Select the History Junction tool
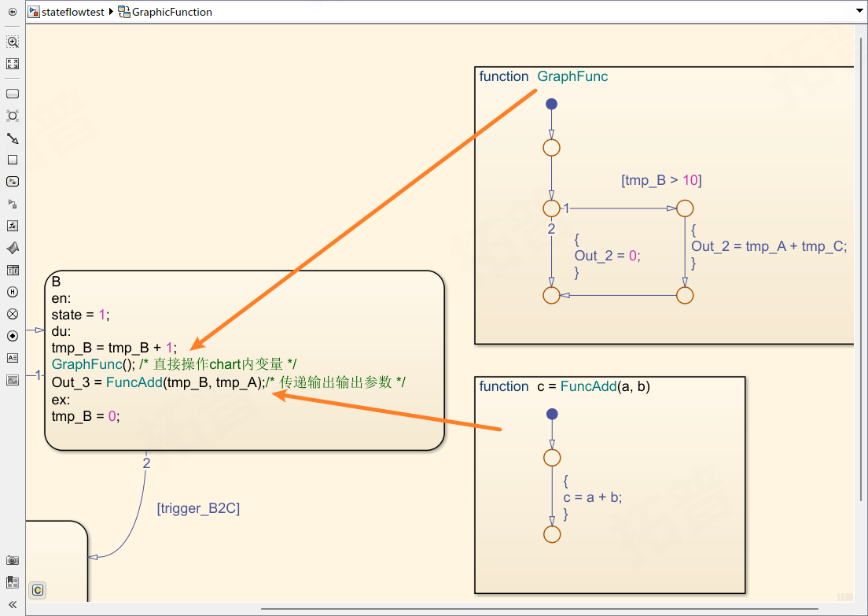The width and height of the screenshot is (868, 616). pyautogui.click(x=13, y=292)
